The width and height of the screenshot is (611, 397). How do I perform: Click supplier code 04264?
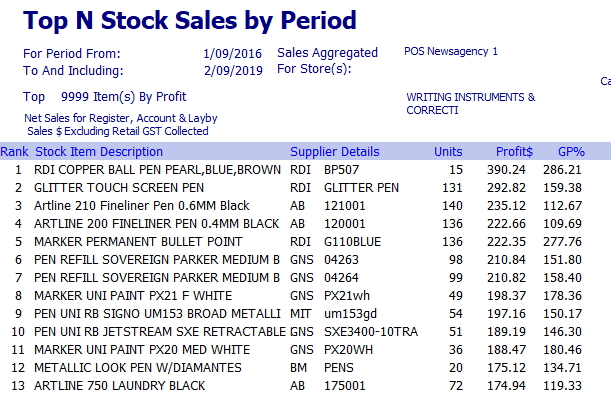tap(341, 277)
